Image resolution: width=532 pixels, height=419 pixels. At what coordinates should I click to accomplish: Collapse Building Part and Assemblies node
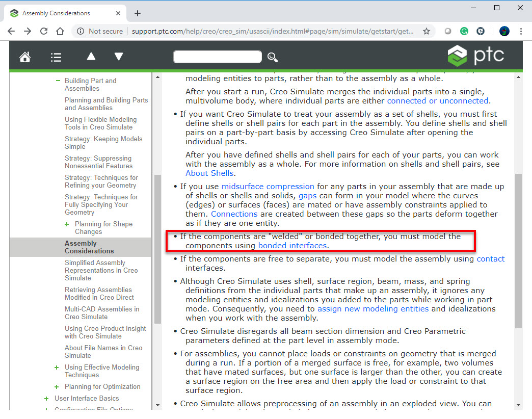coord(58,81)
